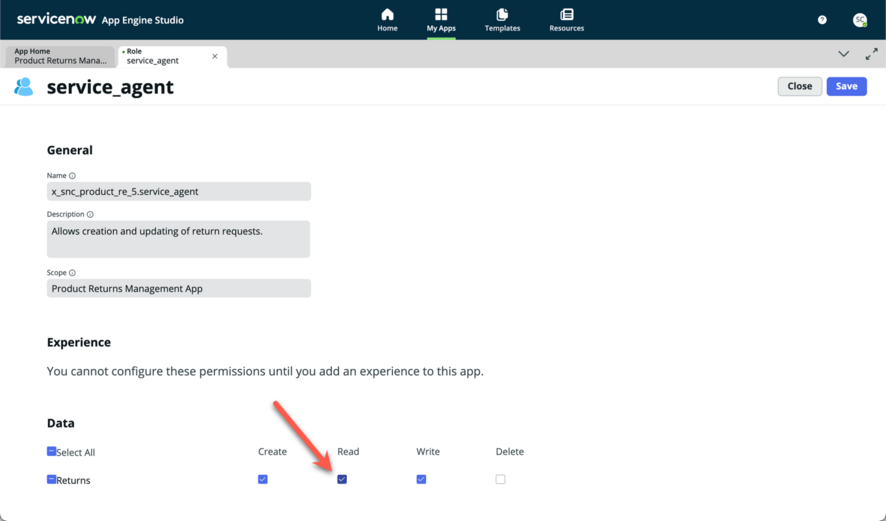Open the tab list chevron dropdown
Screen dimensions: 886x521
tap(843, 54)
